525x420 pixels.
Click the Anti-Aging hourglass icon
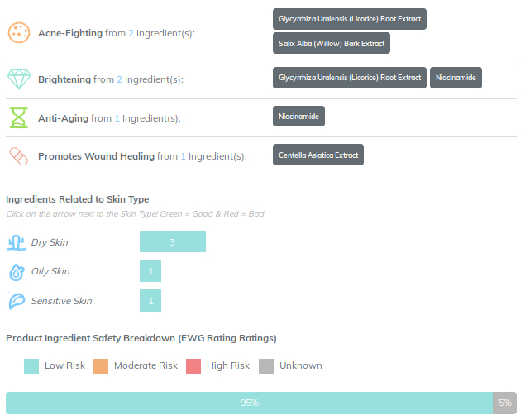18,117
